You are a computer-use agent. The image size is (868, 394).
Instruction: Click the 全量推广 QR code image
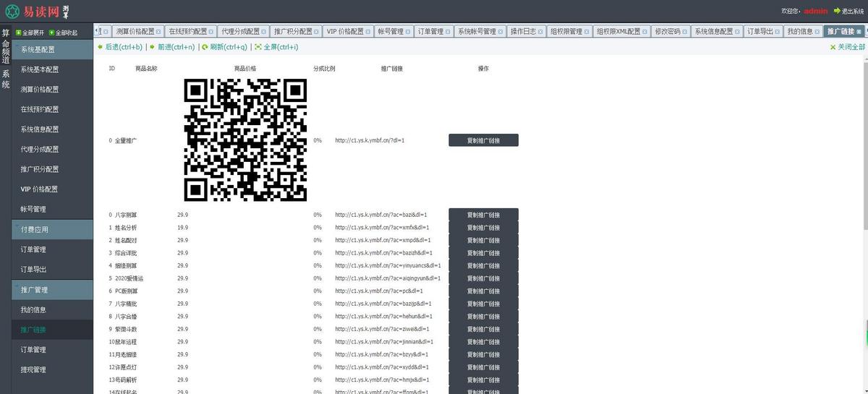click(244, 140)
